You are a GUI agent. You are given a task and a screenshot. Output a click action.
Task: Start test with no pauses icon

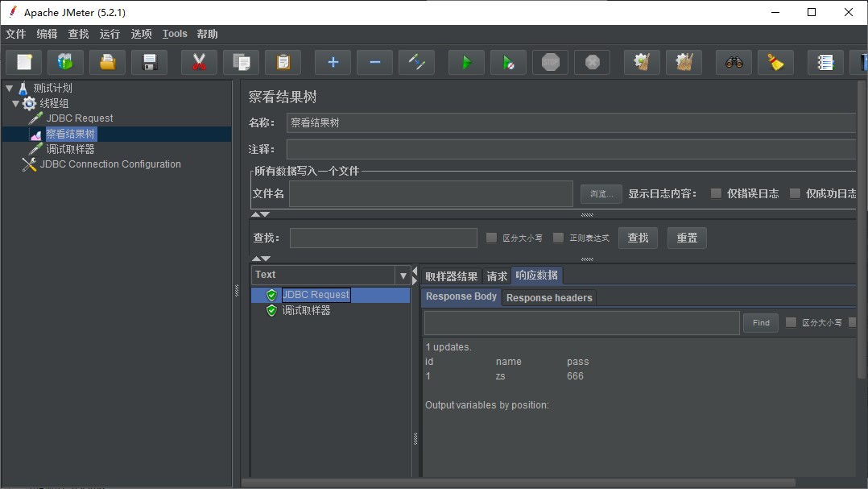click(508, 62)
